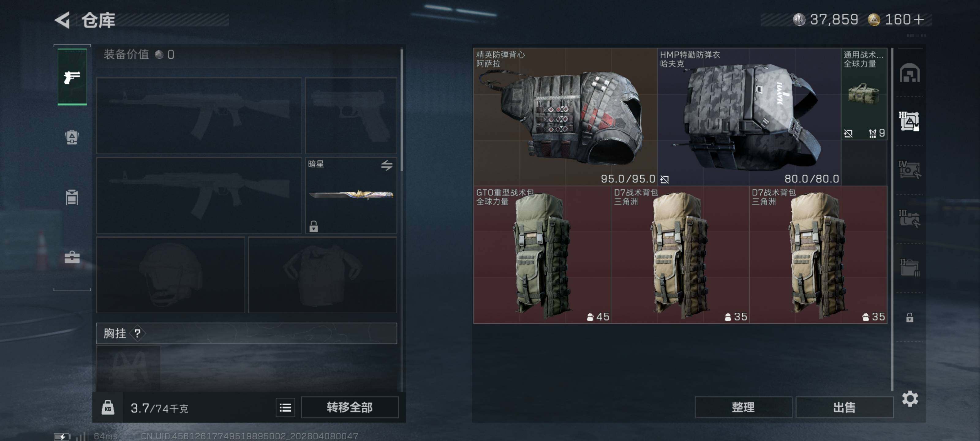Select the pistol weapons tab in left sidebar

tap(72, 77)
